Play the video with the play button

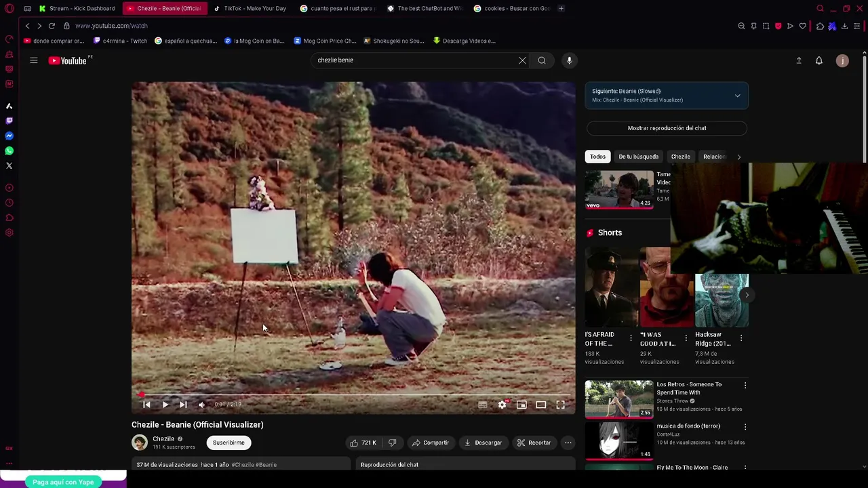(x=165, y=405)
